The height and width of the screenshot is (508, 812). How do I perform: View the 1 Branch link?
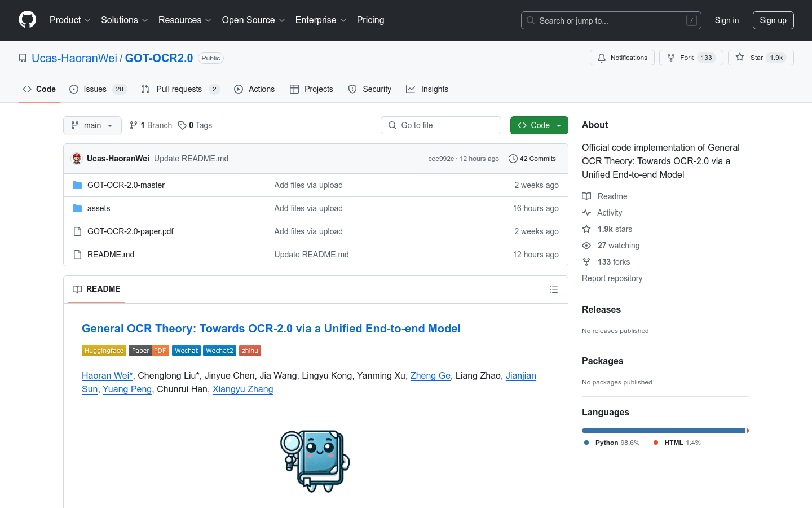151,125
